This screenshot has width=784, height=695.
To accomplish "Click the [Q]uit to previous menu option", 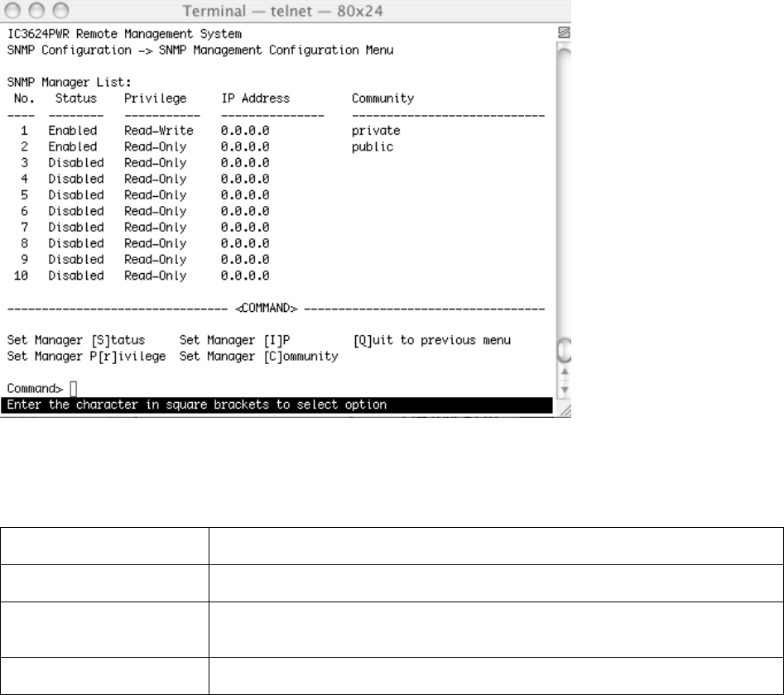I will coord(431,340).
